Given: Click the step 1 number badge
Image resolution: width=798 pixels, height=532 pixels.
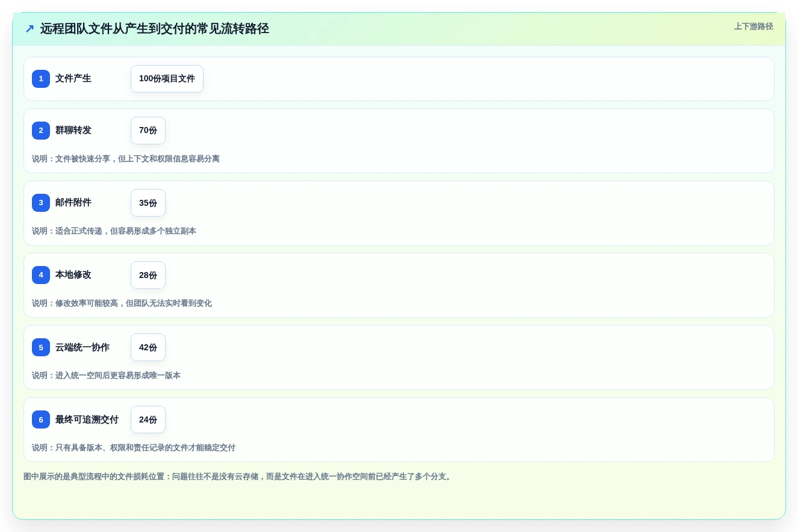Looking at the screenshot, I should click(x=41, y=79).
